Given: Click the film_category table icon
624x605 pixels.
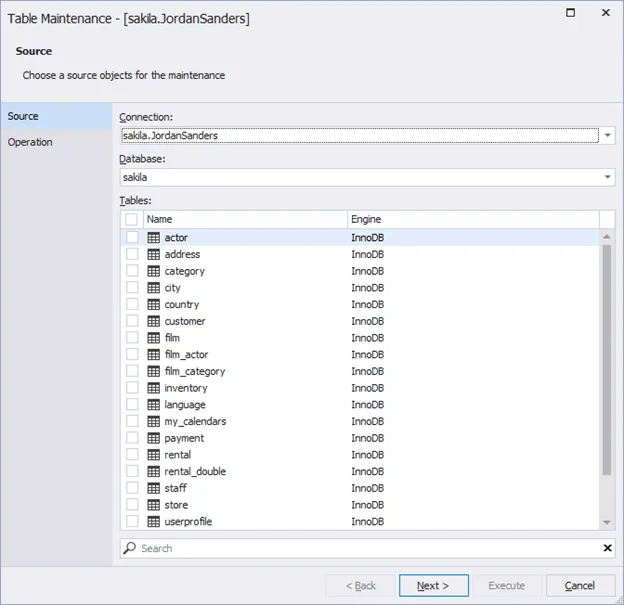Looking at the screenshot, I should 154,371.
